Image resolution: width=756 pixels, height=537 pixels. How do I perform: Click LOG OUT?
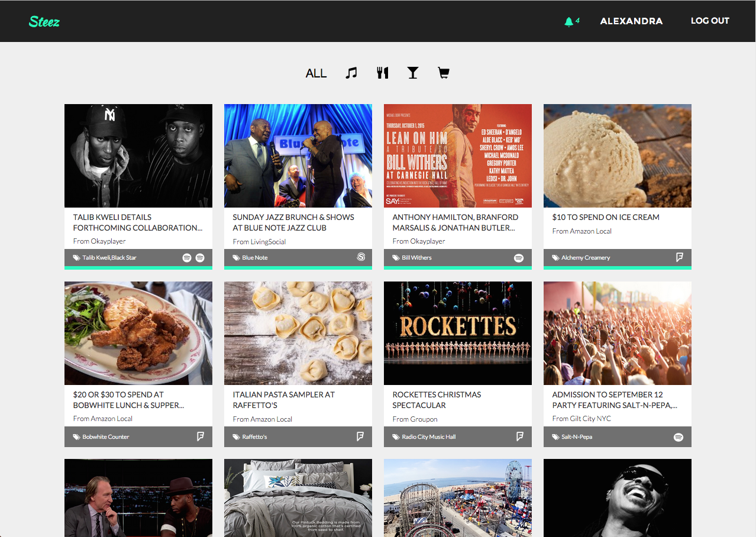(x=710, y=21)
